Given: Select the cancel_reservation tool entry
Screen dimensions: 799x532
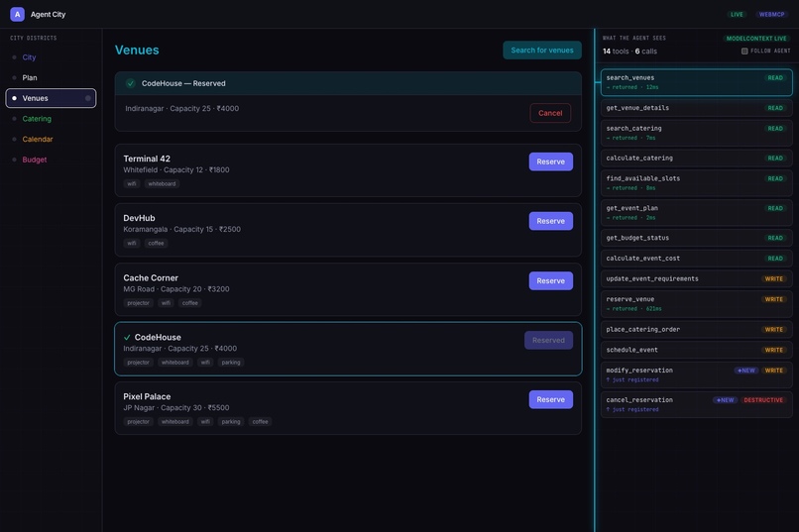Looking at the screenshot, I should tap(696, 404).
